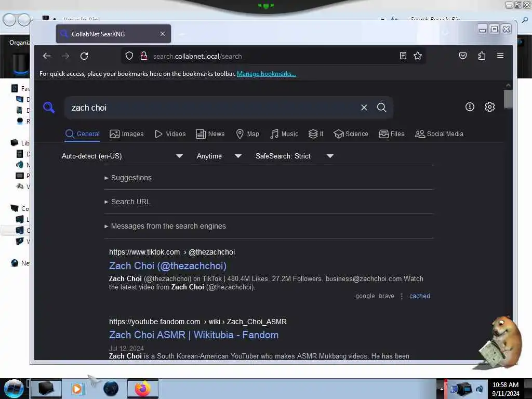Select the General search tab

point(82,134)
